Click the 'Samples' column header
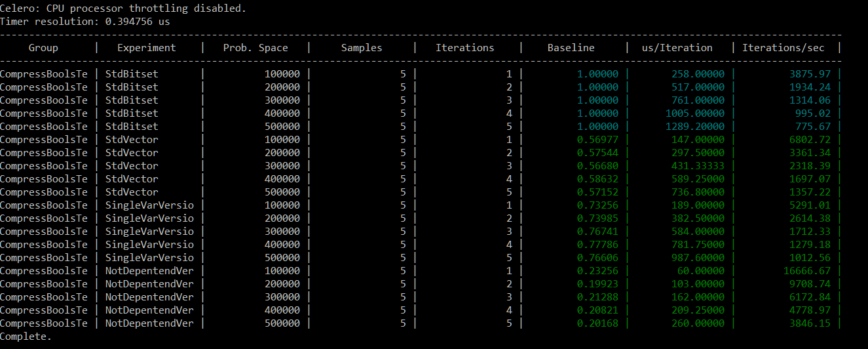The image size is (868, 349). (362, 48)
